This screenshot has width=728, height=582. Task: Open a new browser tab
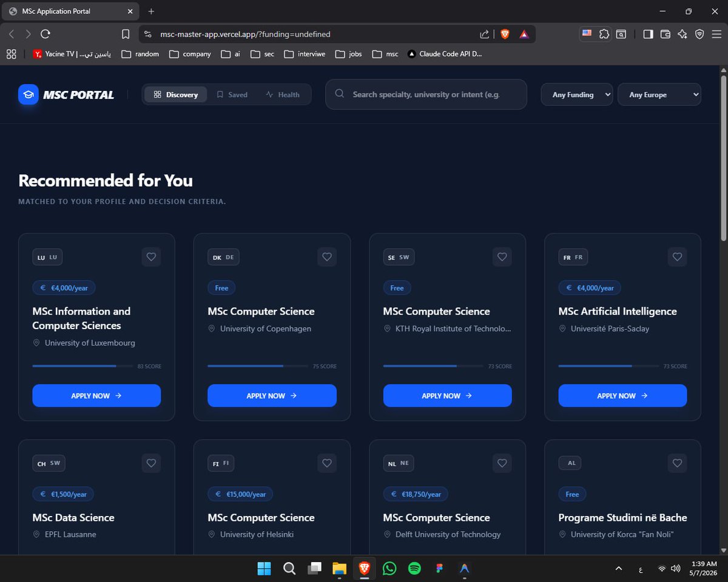tap(151, 11)
